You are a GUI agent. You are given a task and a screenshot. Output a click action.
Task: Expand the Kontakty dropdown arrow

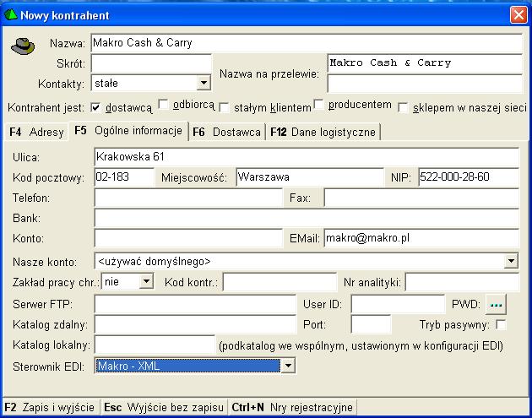point(204,83)
